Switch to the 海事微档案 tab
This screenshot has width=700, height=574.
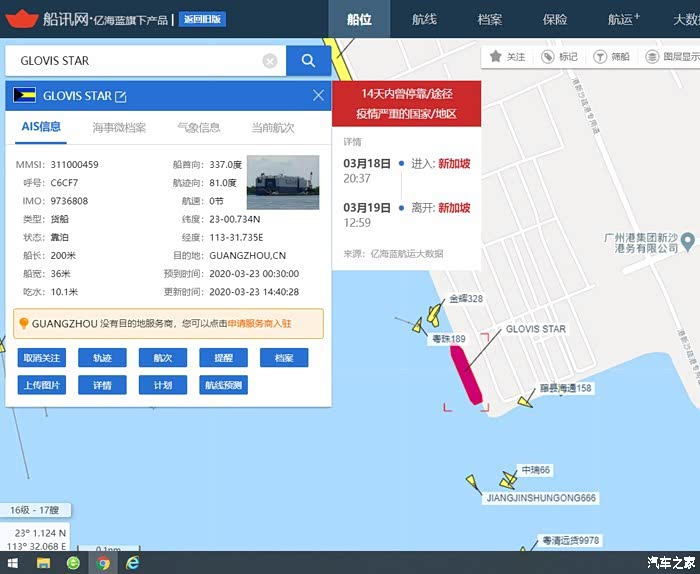click(x=119, y=128)
